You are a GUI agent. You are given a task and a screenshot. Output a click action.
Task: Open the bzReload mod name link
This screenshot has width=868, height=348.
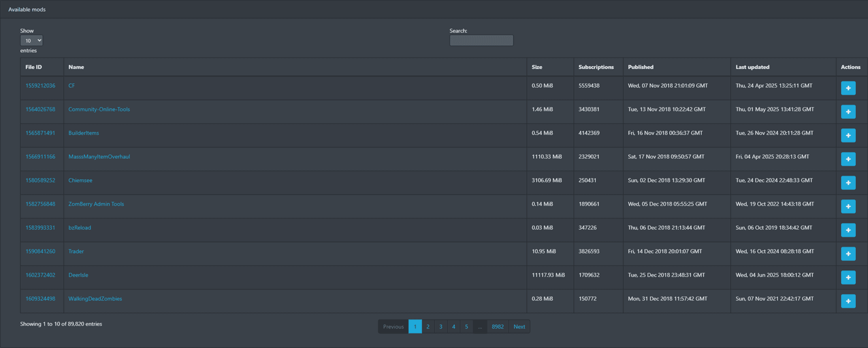click(x=80, y=228)
